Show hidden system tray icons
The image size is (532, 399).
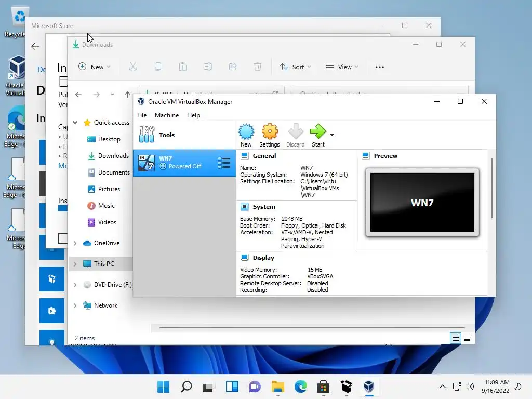coord(443,387)
